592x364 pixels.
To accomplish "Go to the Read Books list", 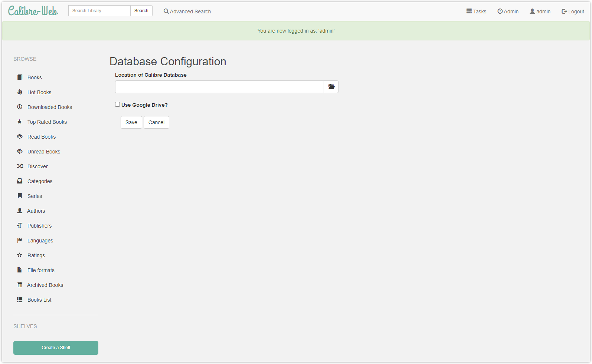I will [42, 137].
